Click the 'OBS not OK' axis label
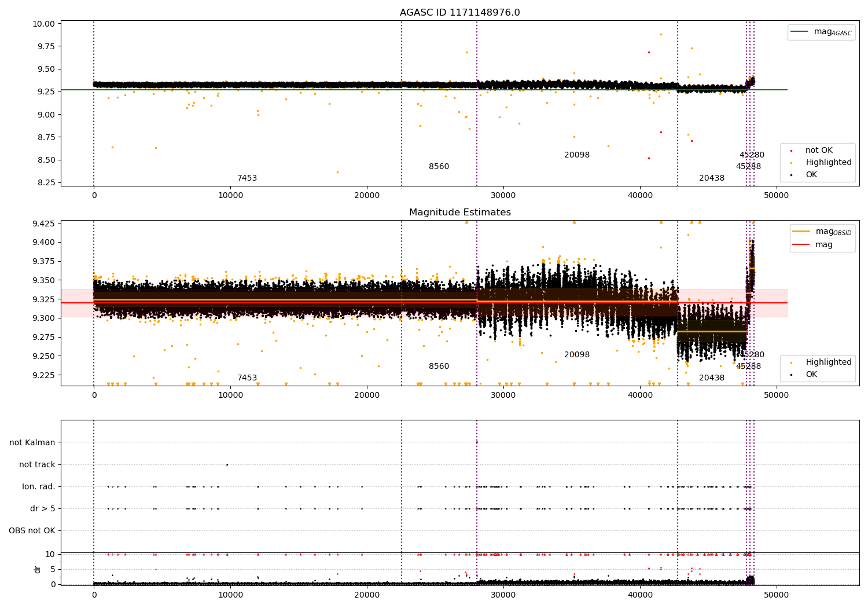Image resolution: width=868 pixels, height=608 pixels. [x=32, y=530]
